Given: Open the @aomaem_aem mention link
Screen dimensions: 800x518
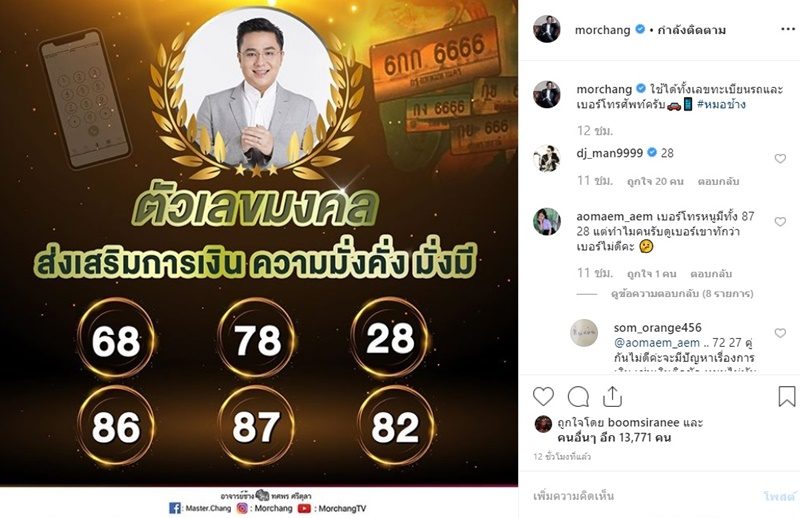Looking at the screenshot, I should (x=657, y=342).
